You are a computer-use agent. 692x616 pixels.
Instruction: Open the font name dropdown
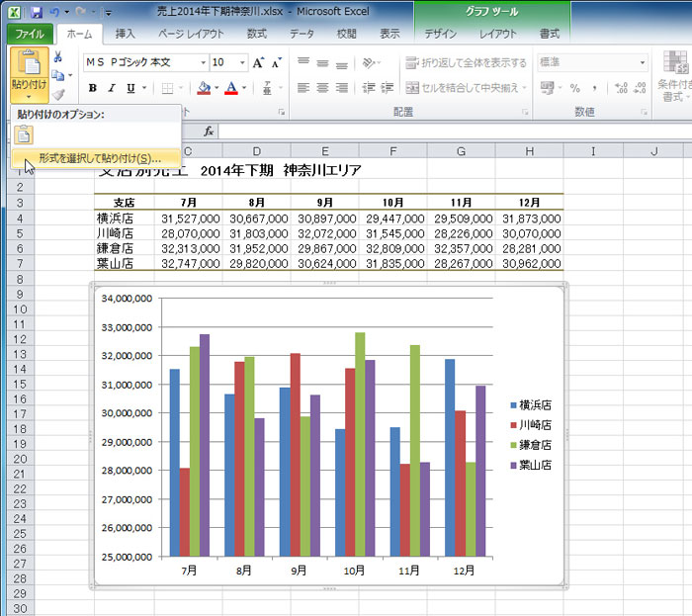(x=203, y=62)
